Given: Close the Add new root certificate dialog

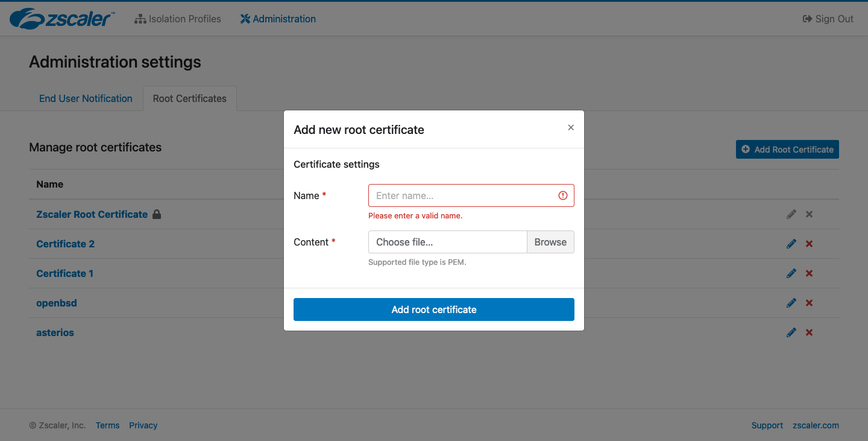Looking at the screenshot, I should coord(570,127).
